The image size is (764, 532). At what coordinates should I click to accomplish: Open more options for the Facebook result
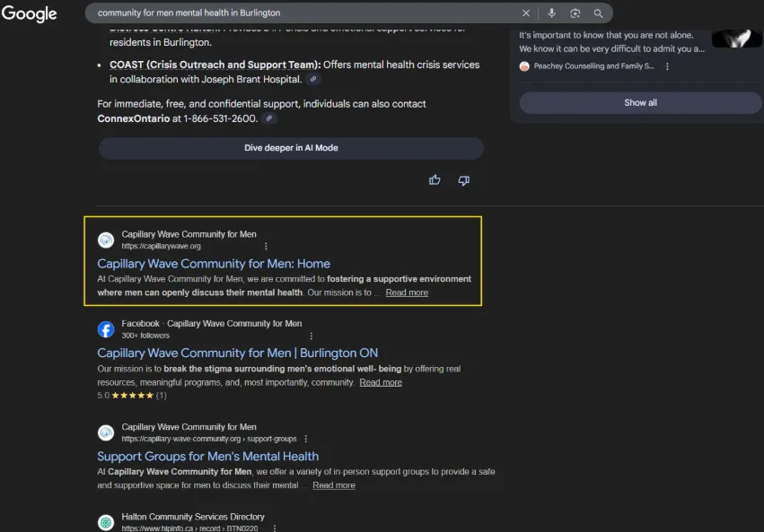[311, 336]
